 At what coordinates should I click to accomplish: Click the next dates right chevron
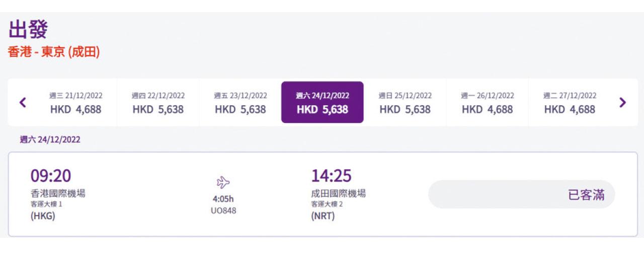pos(622,102)
